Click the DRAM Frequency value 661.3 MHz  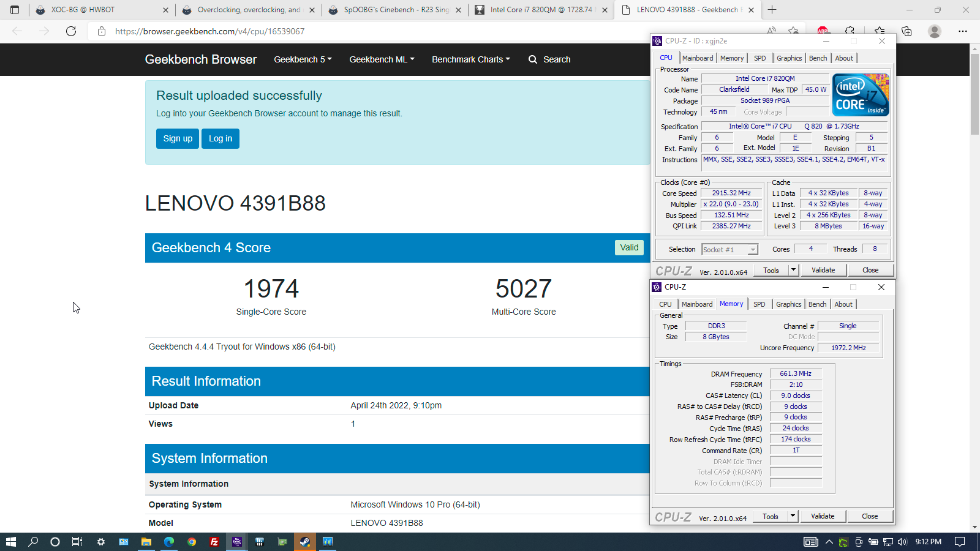click(x=796, y=373)
